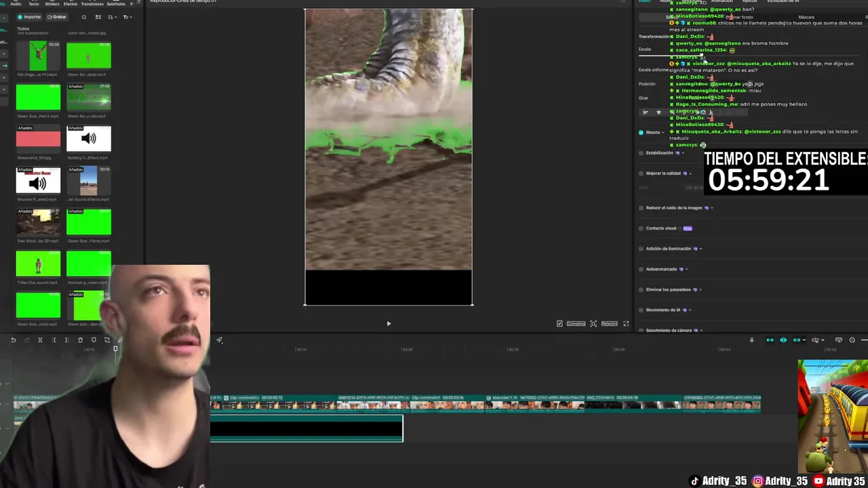Select the Fire Dragon mp4 thumbnail
The width and height of the screenshot is (868, 488).
coord(38,56)
